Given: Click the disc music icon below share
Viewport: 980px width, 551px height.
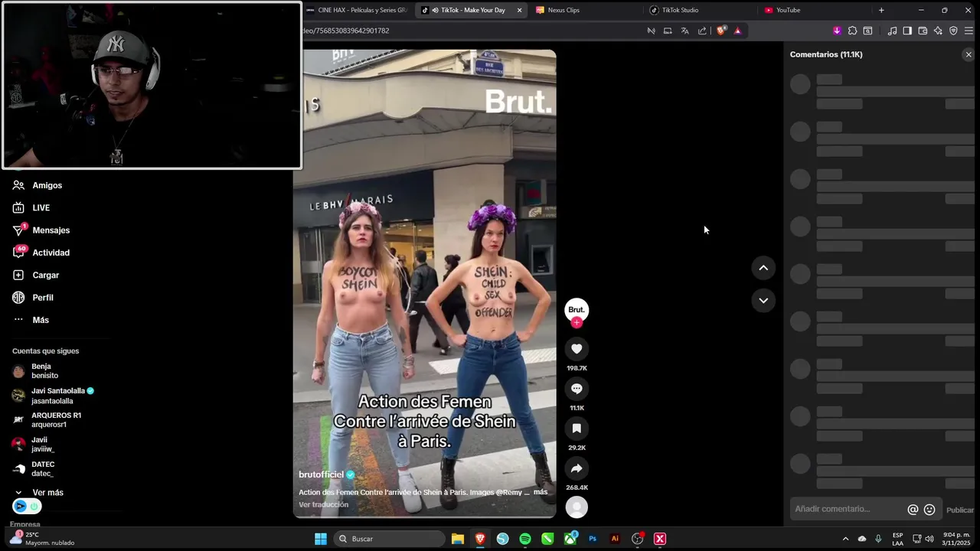Looking at the screenshot, I should point(577,507).
